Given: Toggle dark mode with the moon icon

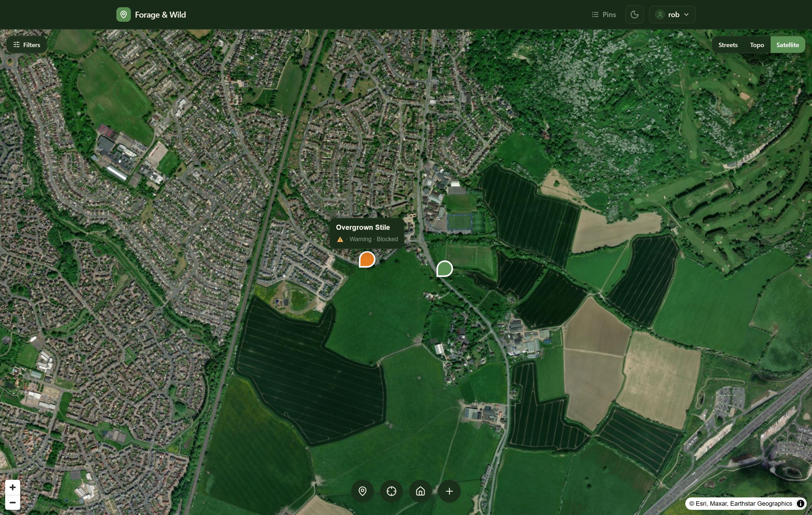Looking at the screenshot, I should pos(634,14).
